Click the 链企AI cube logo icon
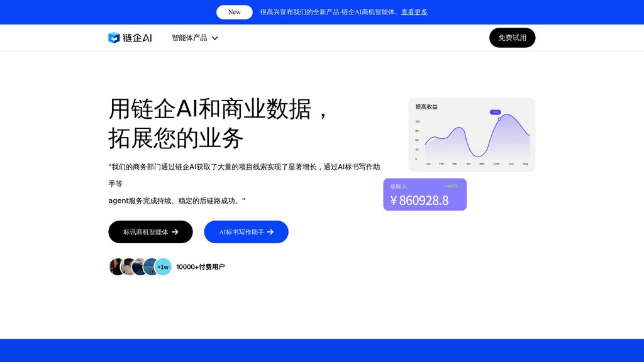 pyautogui.click(x=114, y=38)
